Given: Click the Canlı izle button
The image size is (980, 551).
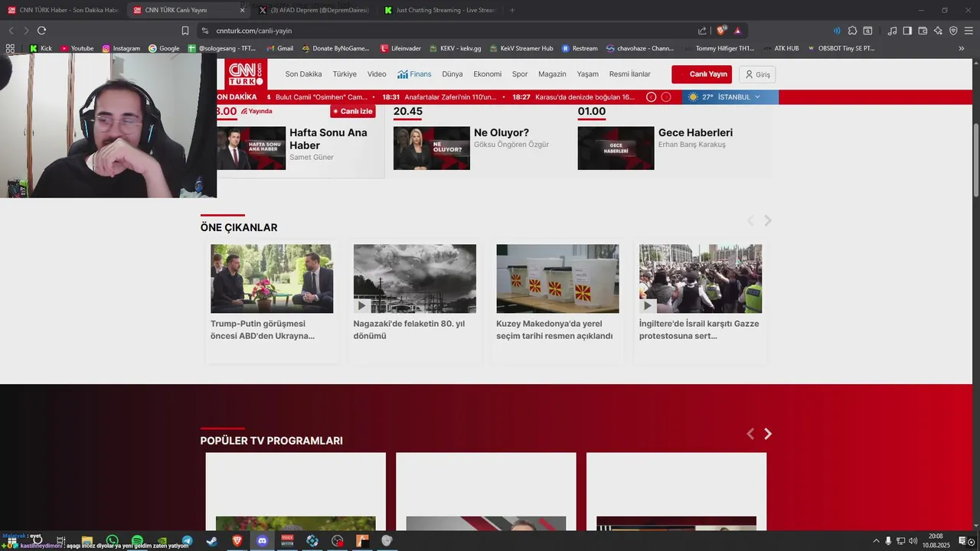Looking at the screenshot, I should tap(353, 112).
